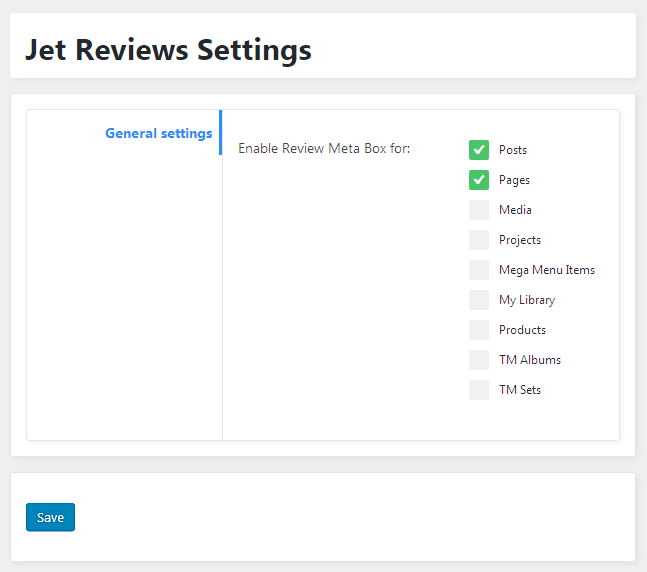Click the TM Albums label

[530, 360]
